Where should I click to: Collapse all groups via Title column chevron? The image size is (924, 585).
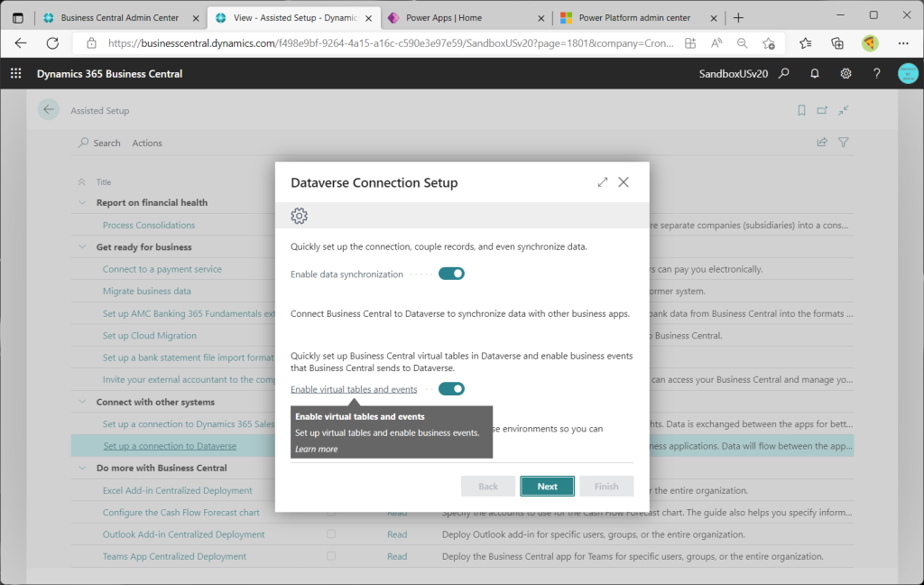pyautogui.click(x=82, y=181)
